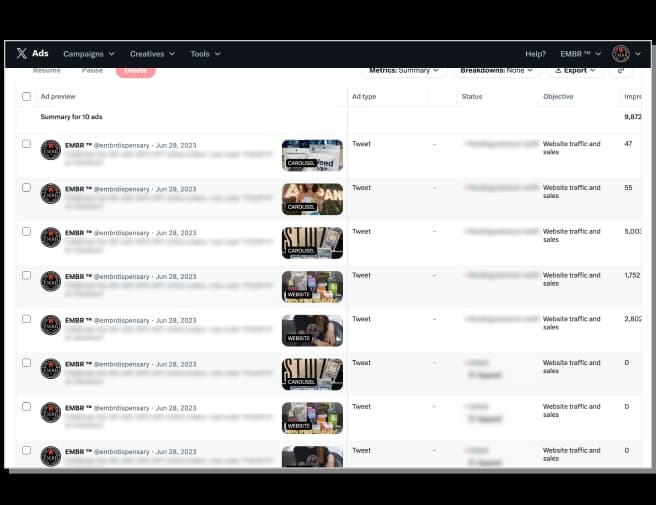Open the Creatives menu
This screenshot has height=505, width=656.
(152, 54)
